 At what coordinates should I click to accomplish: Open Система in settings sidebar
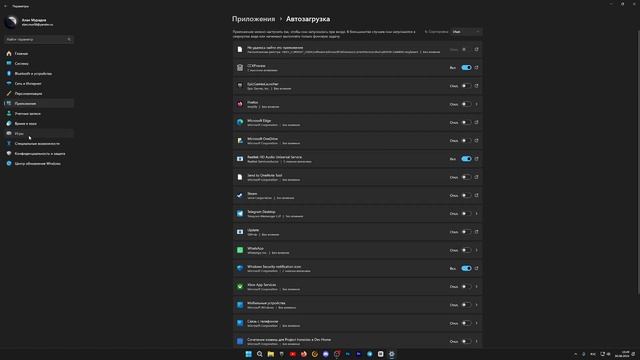39,64
